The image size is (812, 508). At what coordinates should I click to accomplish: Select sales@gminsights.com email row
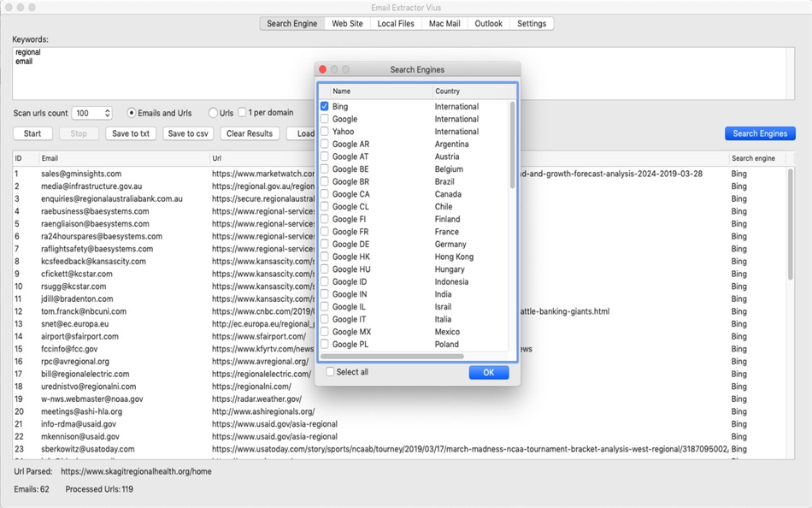click(81, 174)
